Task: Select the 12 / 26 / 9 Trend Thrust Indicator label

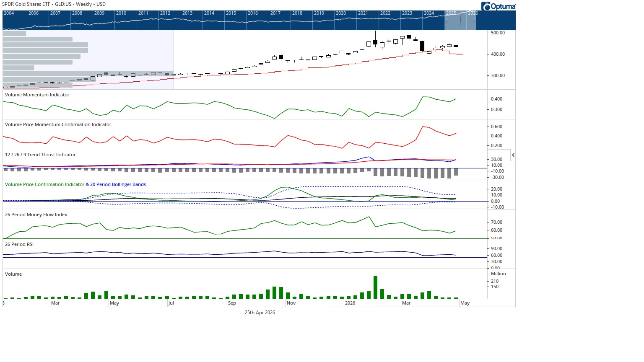Action: point(40,155)
